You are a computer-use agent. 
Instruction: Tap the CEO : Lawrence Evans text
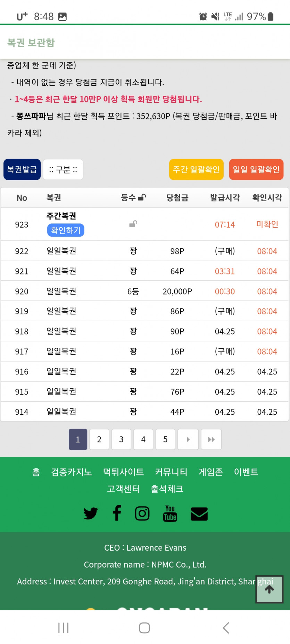145,548
